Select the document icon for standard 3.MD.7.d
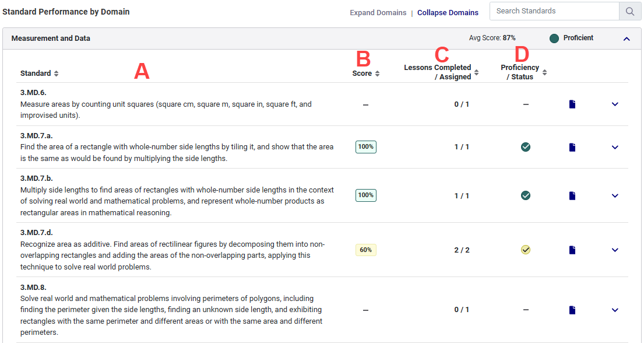The width and height of the screenshot is (644, 343). (x=572, y=250)
